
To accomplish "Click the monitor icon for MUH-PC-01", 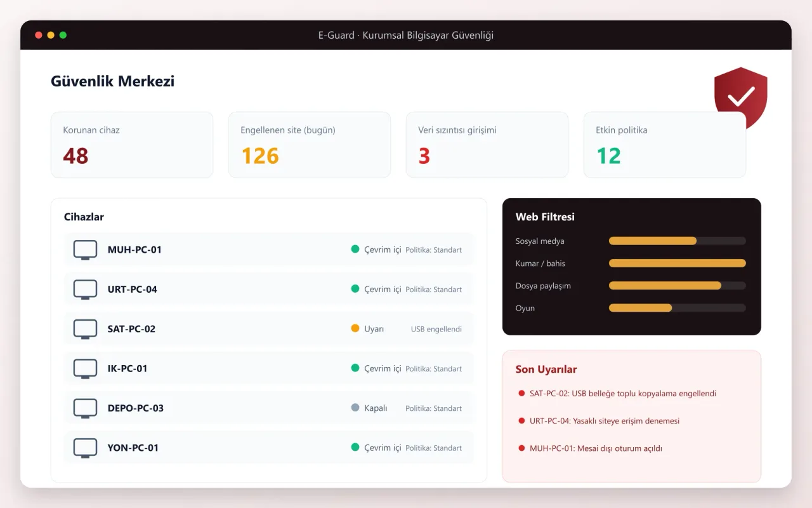I will (85, 250).
